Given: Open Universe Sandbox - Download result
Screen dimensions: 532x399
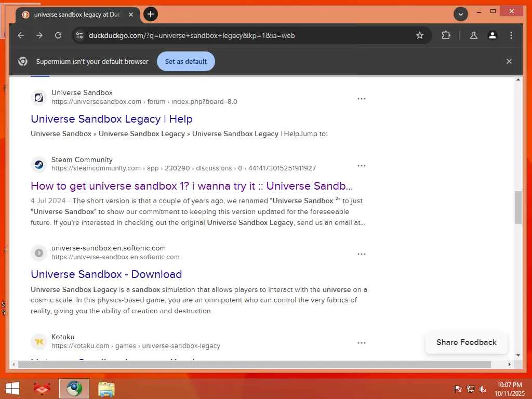Looking at the screenshot, I should point(106,274).
